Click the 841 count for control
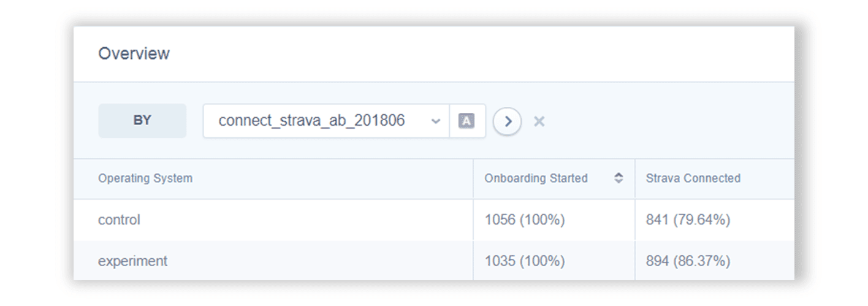The image size is (868, 306). (657, 220)
